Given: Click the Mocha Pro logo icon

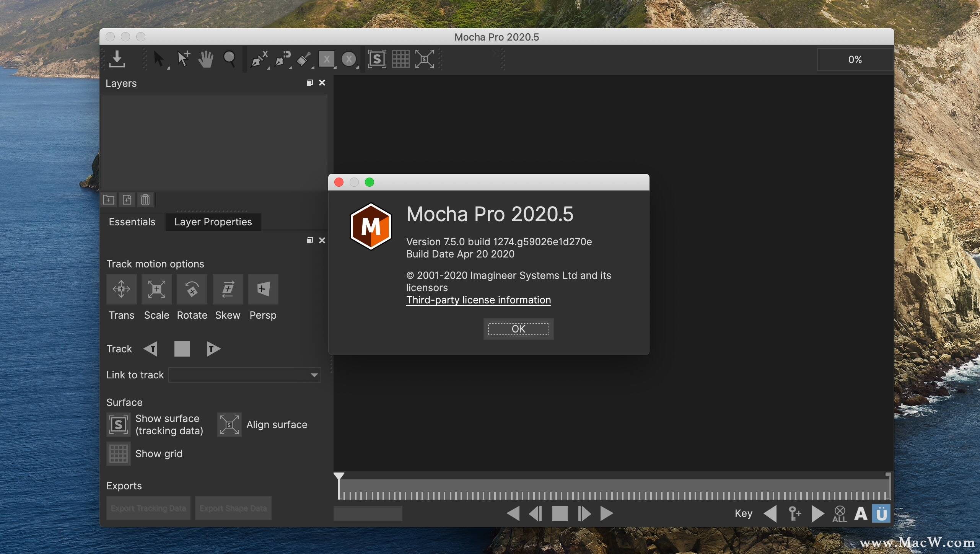Looking at the screenshot, I should click(371, 226).
